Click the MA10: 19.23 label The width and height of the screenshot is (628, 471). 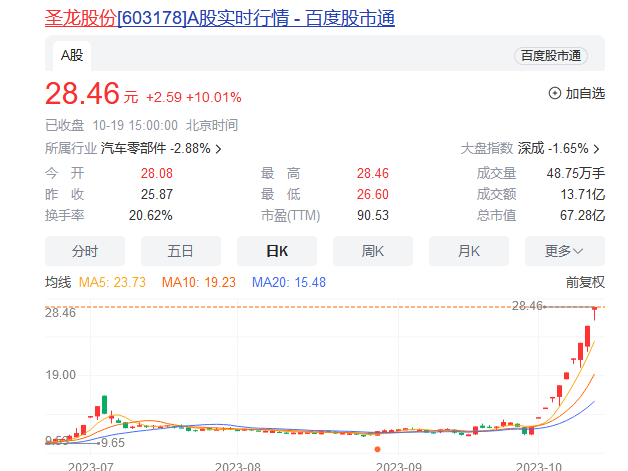click(199, 282)
